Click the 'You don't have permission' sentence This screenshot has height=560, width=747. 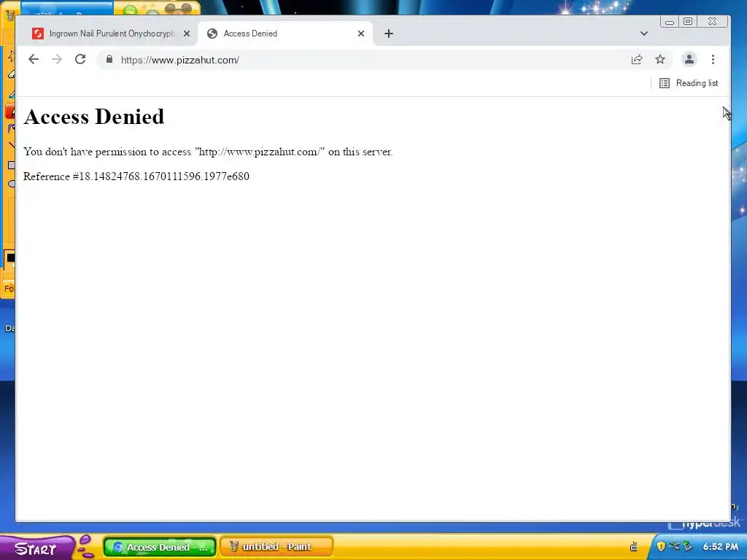208,152
